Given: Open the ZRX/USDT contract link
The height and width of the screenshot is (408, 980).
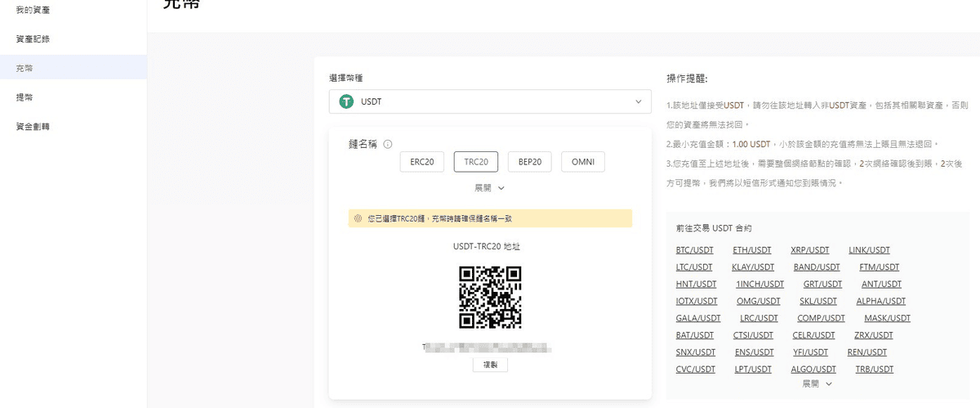Looking at the screenshot, I should tap(873, 336).
